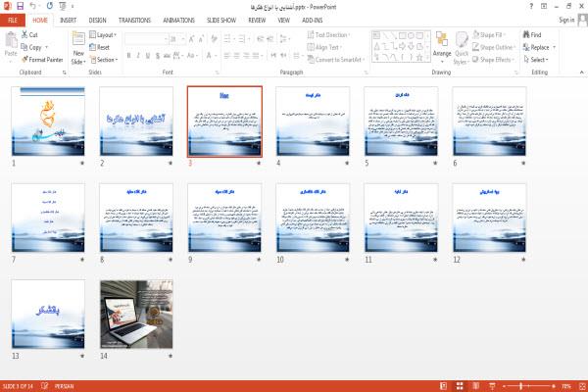588x392 pixels.
Task: Click PERSIAN language indicator in status bar
Action: [64, 386]
